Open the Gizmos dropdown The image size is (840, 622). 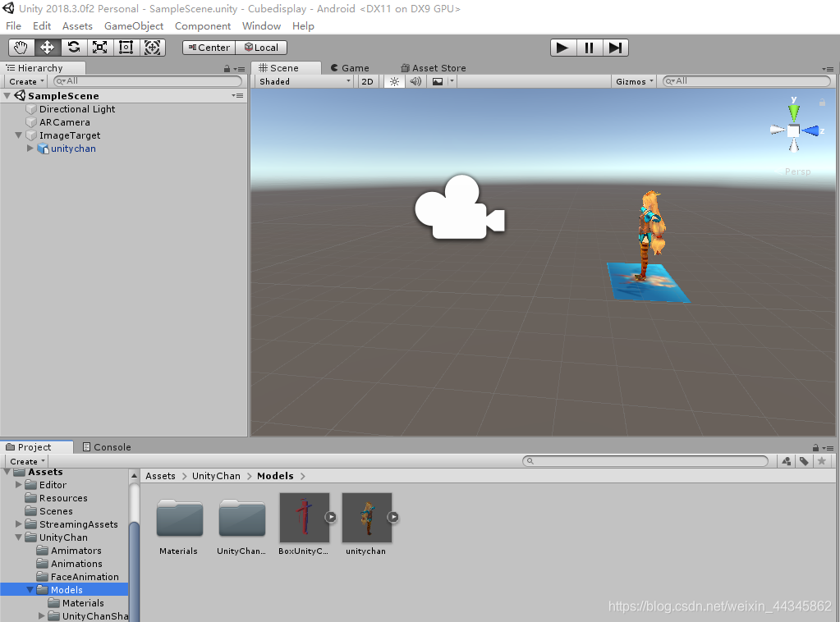634,81
